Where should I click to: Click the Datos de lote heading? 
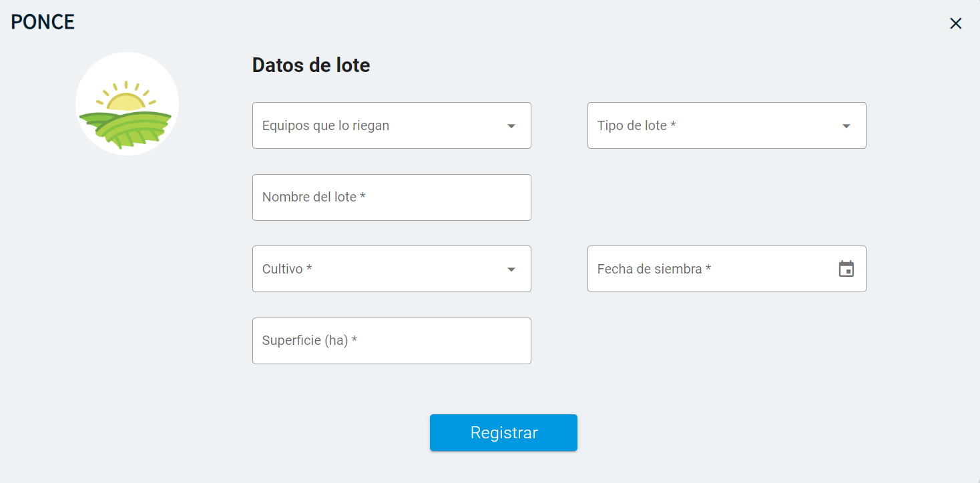point(311,65)
